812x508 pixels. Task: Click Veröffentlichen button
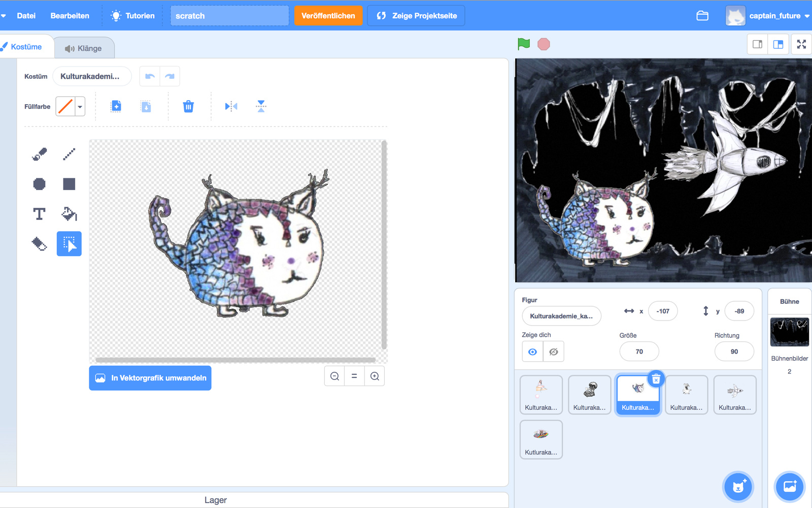[x=328, y=16]
